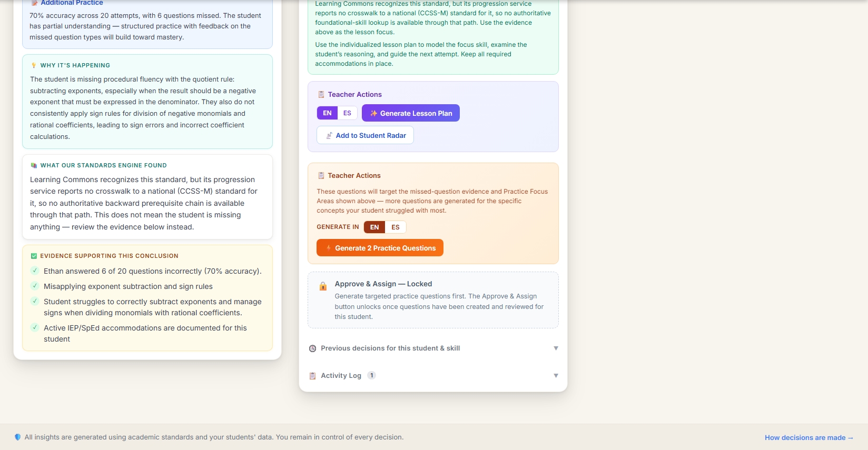Select ES for Generate In practice questions

coord(396,227)
